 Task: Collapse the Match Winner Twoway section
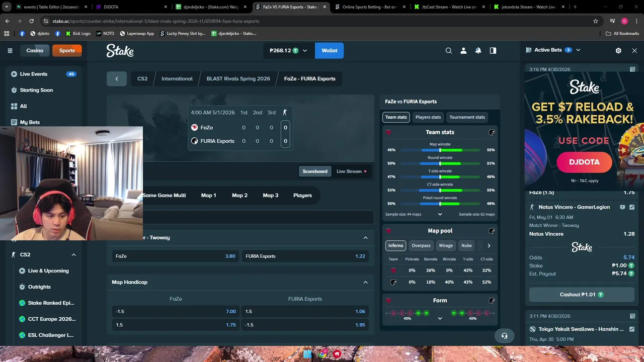click(x=366, y=237)
